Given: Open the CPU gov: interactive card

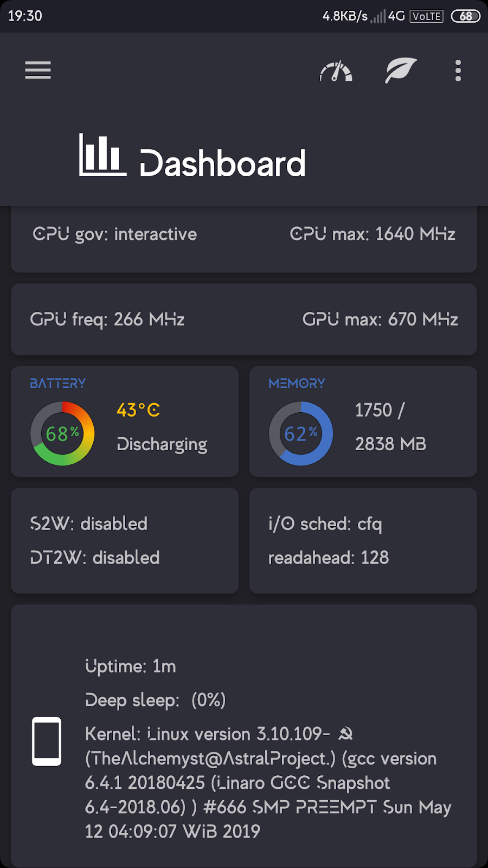Looking at the screenshot, I should 115,234.
